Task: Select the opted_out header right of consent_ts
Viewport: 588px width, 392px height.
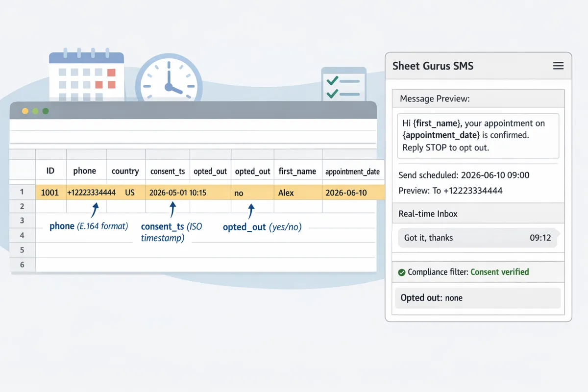Action: pos(210,171)
